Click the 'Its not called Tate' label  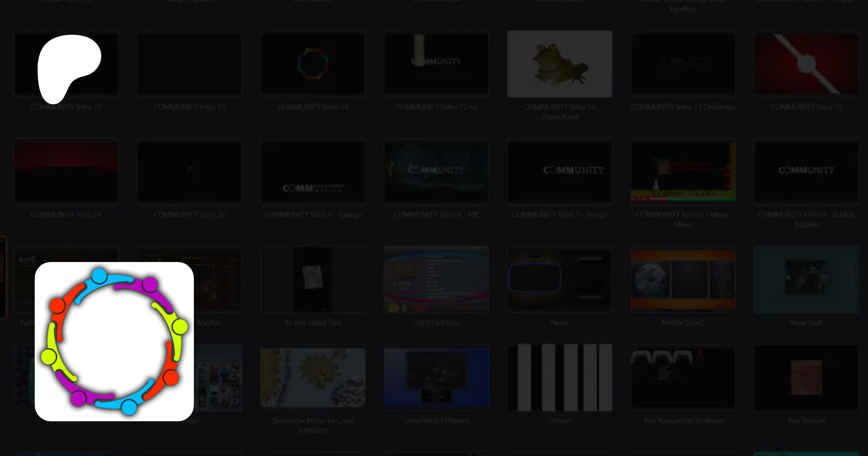313,322
